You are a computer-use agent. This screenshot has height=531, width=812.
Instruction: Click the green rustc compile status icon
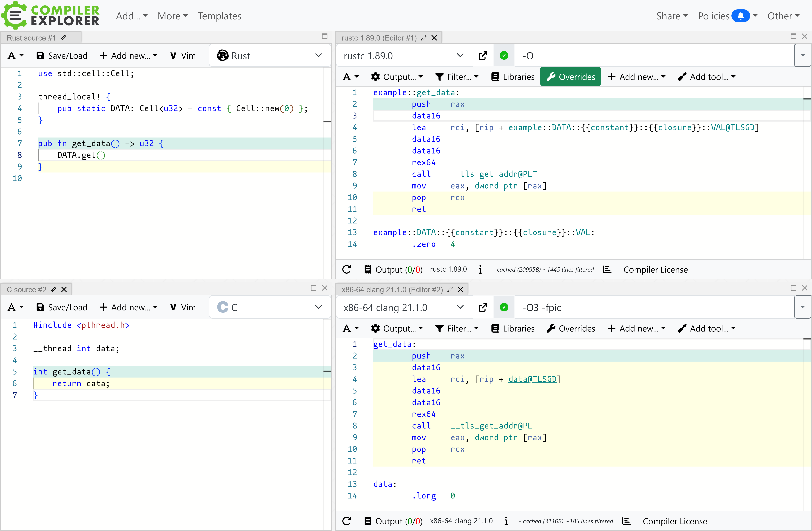click(x=504, y=56)
